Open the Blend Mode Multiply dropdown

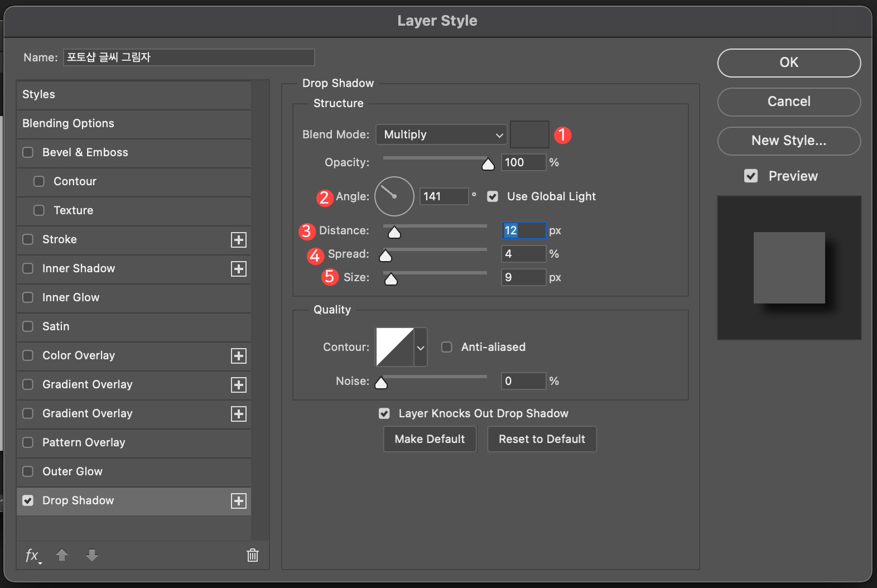pos(441,134)
